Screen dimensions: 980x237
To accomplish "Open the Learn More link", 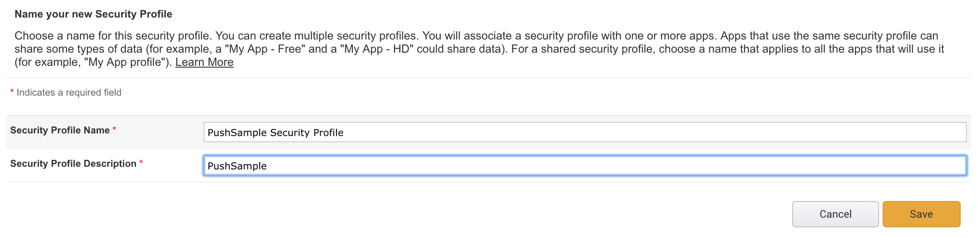I will point(204,62).
